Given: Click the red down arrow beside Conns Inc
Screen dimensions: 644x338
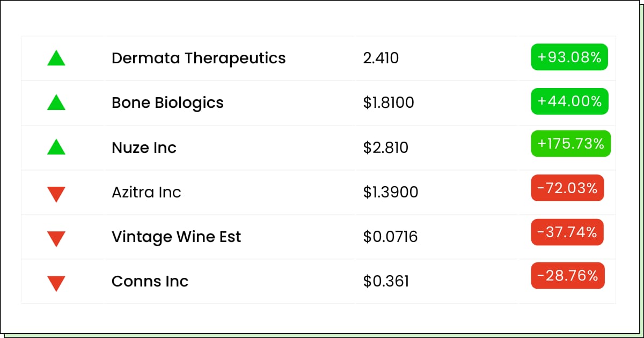Looking at the screenshot, I should point(56,283).
